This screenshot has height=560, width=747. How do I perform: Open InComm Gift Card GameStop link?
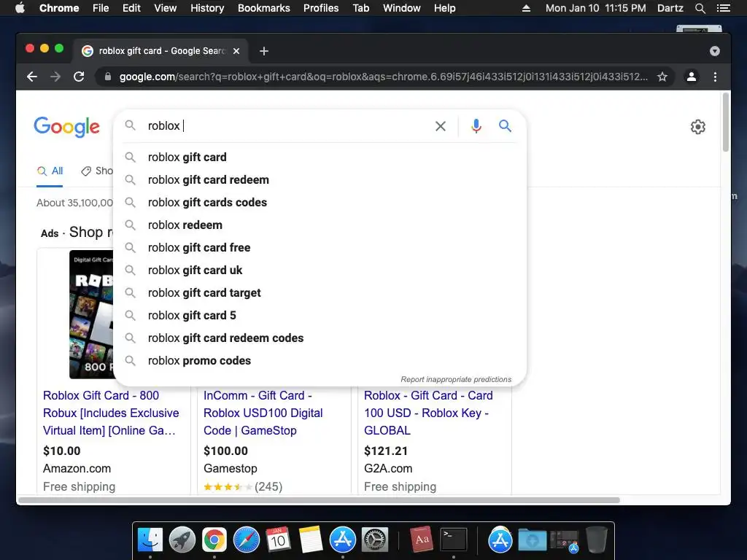(x=263, y=413)
